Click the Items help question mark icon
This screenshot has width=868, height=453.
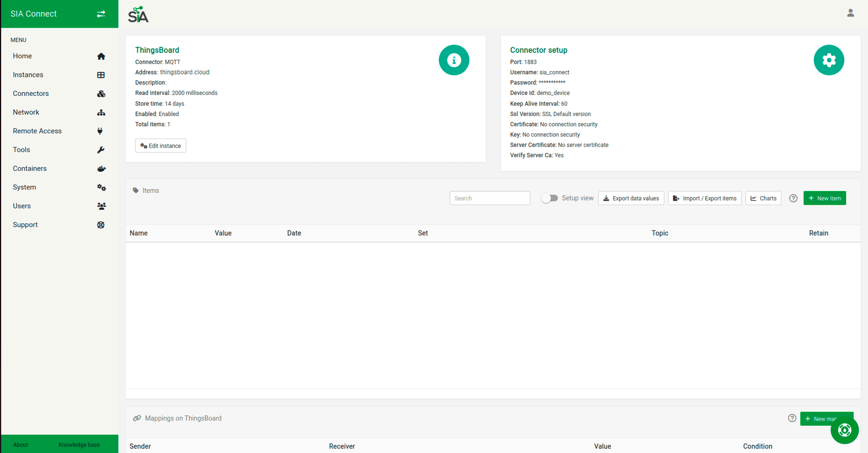(x=793, y=198)
